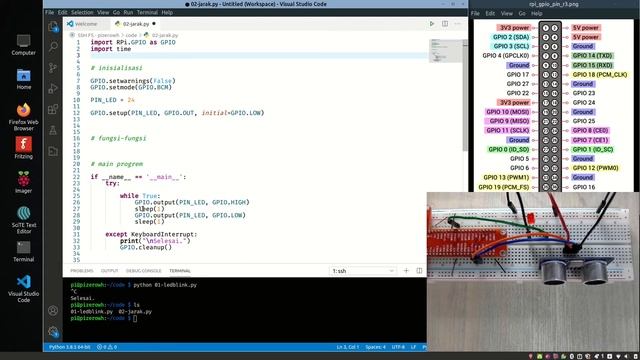Viewport: 640px width, 360px height.
Task: Click the terminal prompt input area
Action: tap(135, 318)
